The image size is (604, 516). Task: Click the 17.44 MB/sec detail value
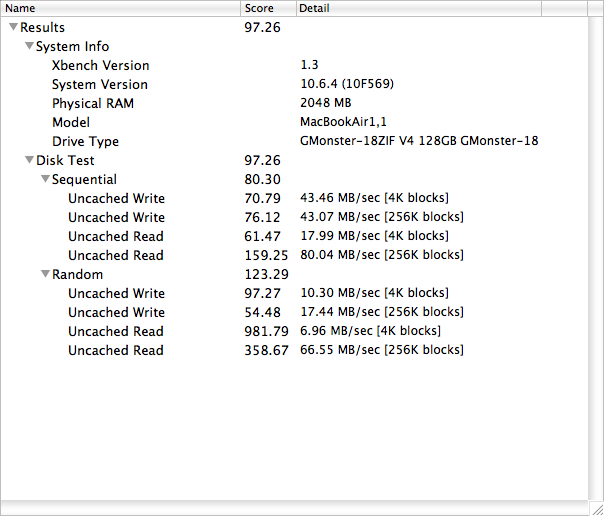[x=382, y=312]
